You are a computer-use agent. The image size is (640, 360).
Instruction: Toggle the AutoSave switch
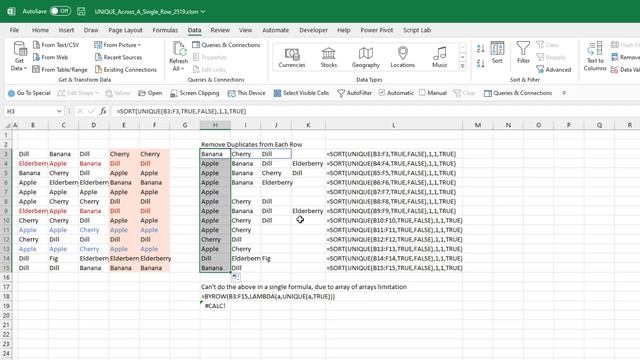[x=60, y=11]
